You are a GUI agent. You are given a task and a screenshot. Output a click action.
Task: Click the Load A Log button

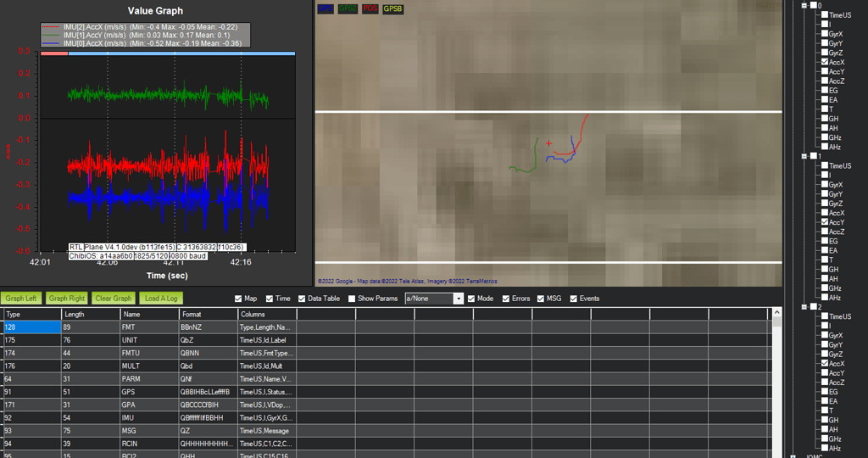click(x=161, y=299)
